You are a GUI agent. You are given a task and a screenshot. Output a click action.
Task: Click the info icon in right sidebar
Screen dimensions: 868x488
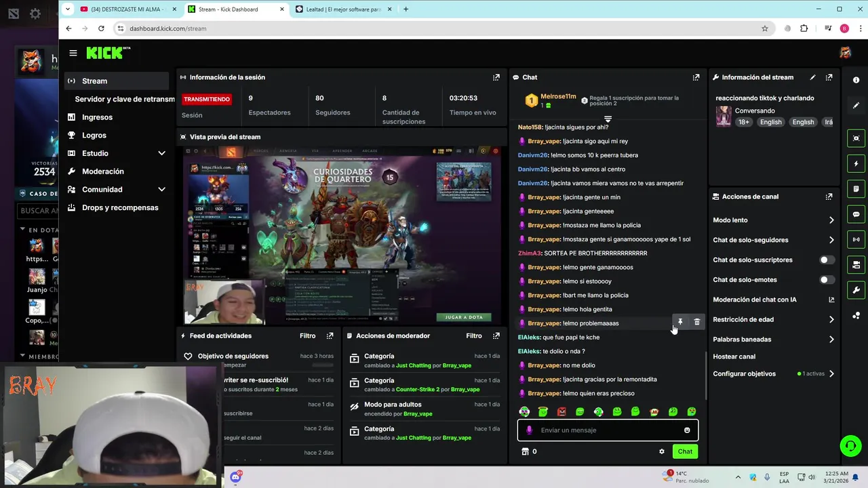856,80
